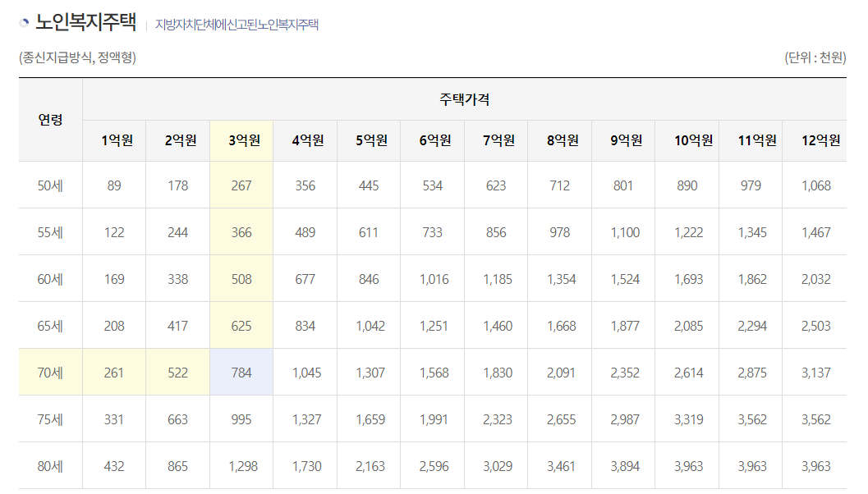
Task: Click cell 2,614 in the 70세 row
Action: pos(687,373)
